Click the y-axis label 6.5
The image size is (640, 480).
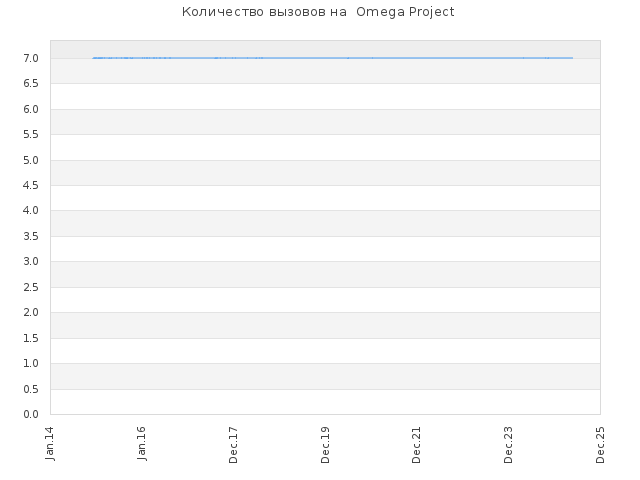click(31, 84)
